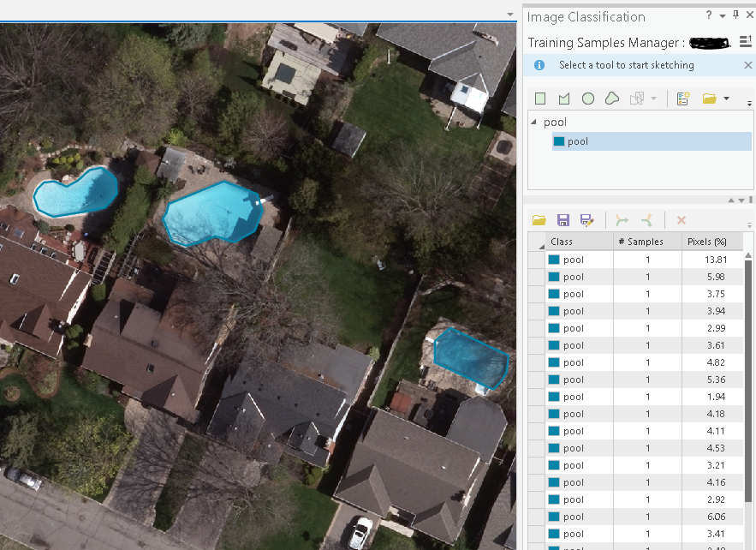Select the Polygon sketch tool

point(563,98)
